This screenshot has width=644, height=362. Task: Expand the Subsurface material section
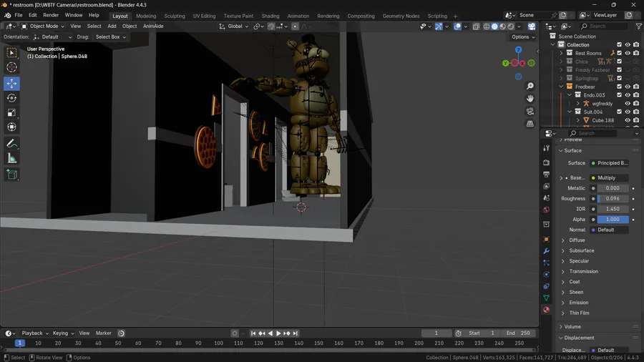click(562, 251)
